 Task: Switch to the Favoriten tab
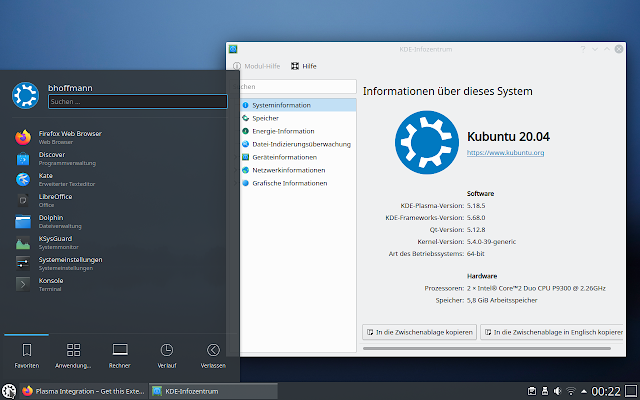(27, 356)
